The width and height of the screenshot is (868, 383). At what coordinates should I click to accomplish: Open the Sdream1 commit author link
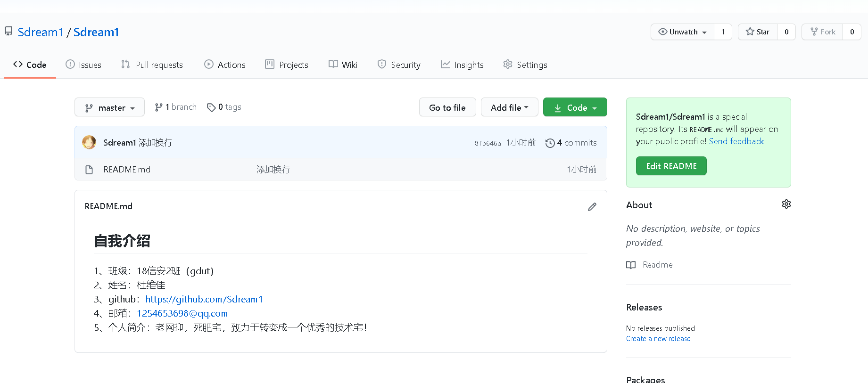120,143
